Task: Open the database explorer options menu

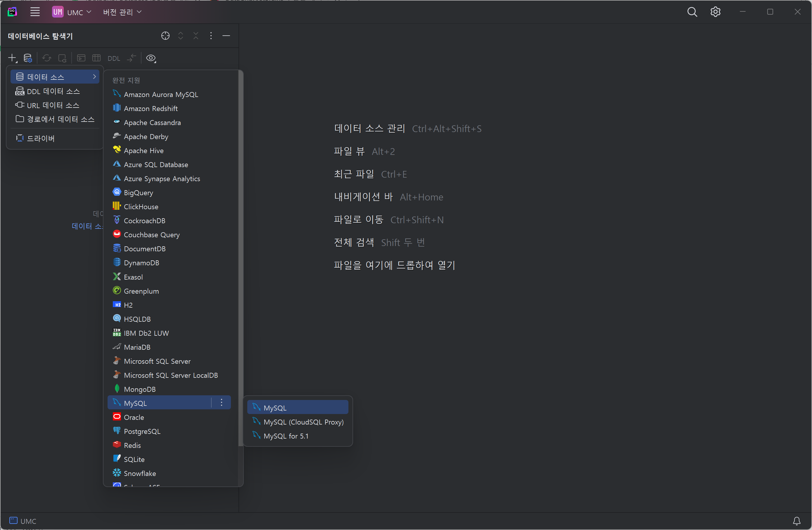Action: click(211, 36)
